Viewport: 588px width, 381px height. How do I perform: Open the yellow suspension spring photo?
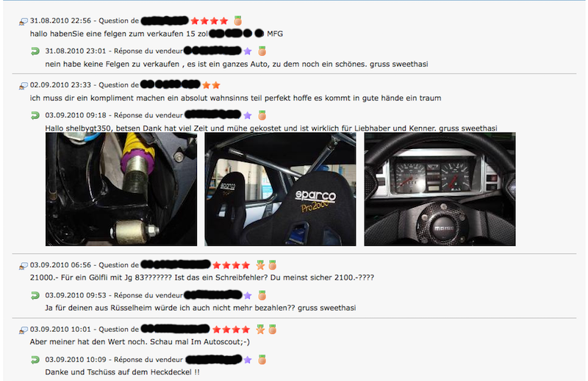(121, 189)
